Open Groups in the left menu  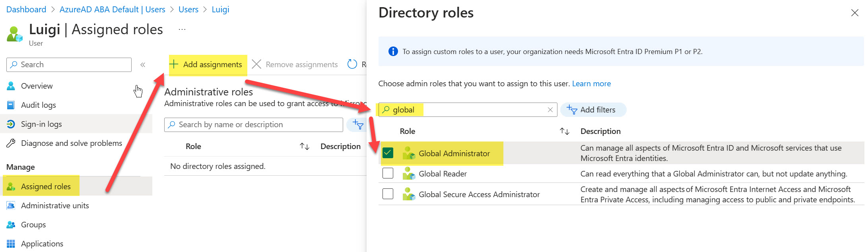(33, 225)
